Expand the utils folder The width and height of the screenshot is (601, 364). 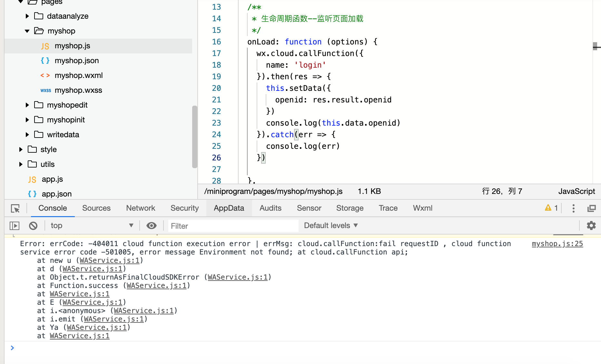[x=21, y=164]
